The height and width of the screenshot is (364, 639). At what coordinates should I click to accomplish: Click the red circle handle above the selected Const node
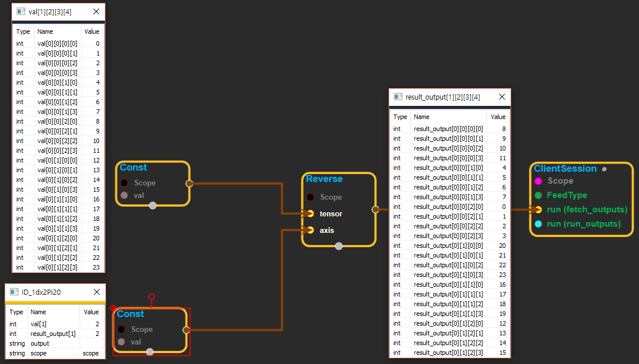(x=151, y=296)
